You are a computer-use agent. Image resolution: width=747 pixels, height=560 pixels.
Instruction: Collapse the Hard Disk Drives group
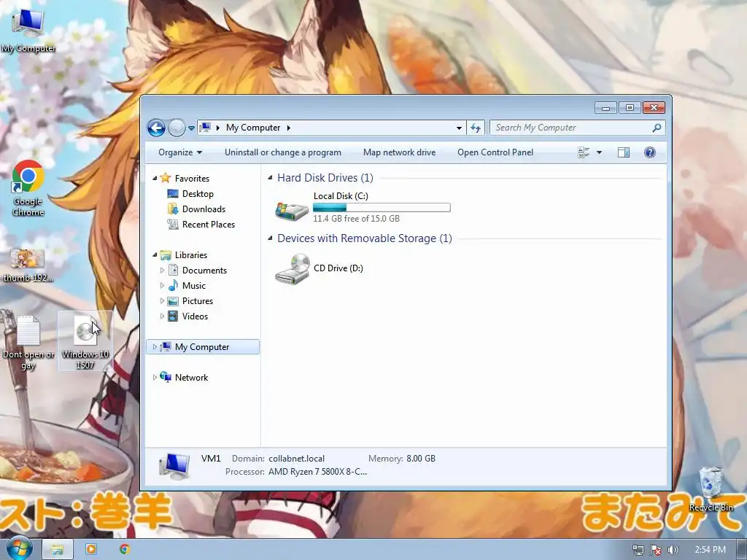coord(270,178)
